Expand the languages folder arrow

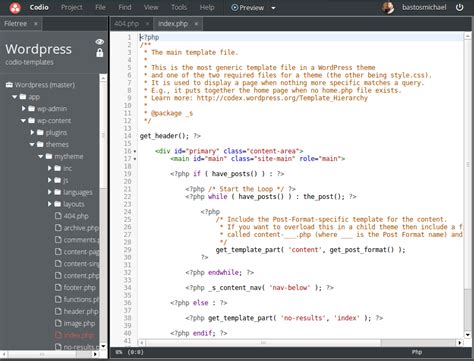coord(50,192)
